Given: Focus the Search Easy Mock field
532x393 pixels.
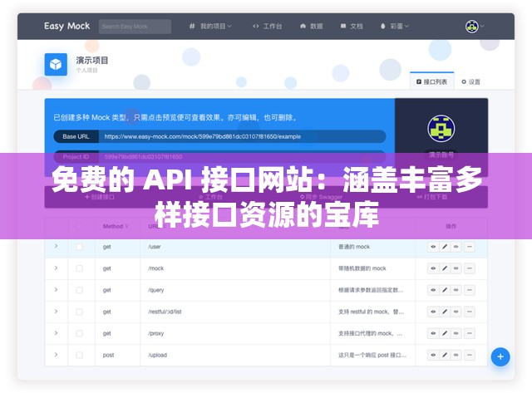Looking at the screenshot, I should point(135,27).
